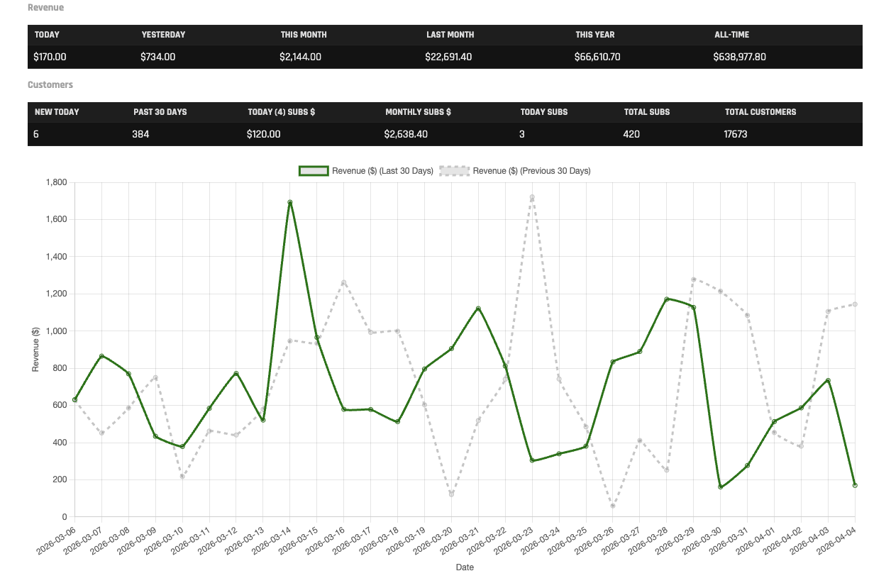
Task: Click the gray dashed Previous 30 Days swatch
Action: coord(454,171)
